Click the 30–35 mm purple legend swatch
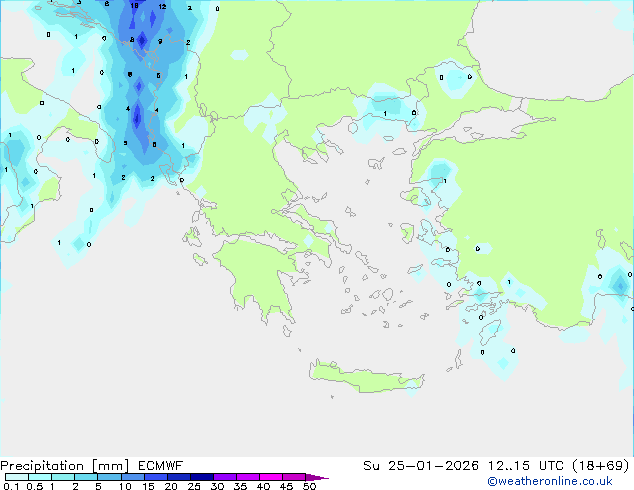 coord(224,477)
